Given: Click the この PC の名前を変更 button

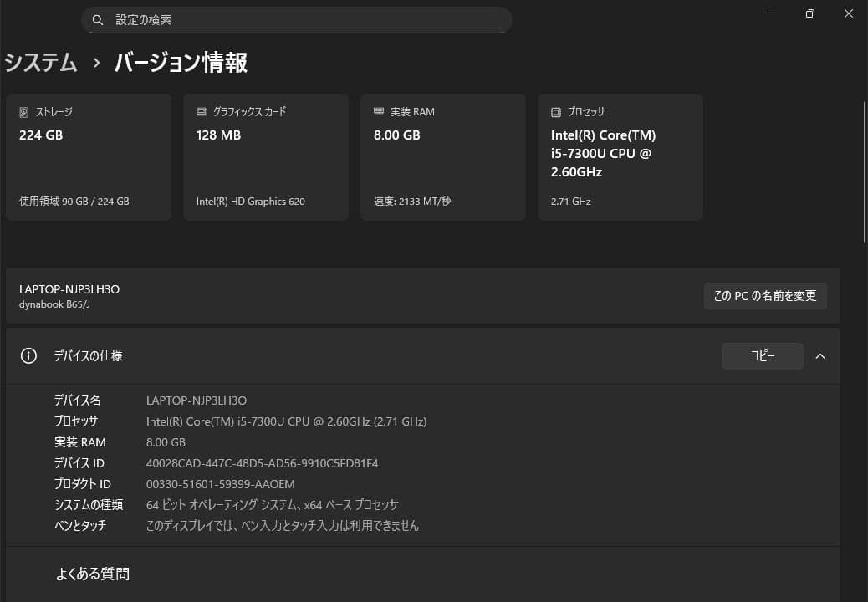Looking at the screenshot, I should point(764,295).
